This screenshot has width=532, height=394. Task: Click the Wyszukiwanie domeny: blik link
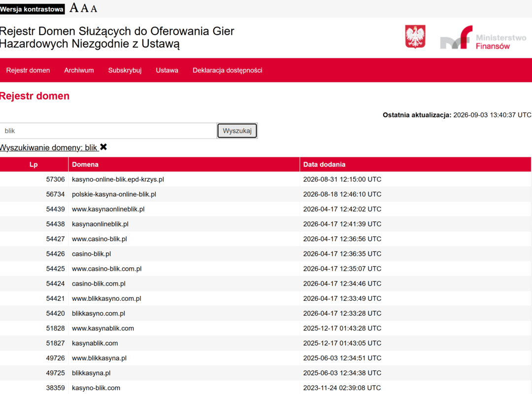click(49, 147)
